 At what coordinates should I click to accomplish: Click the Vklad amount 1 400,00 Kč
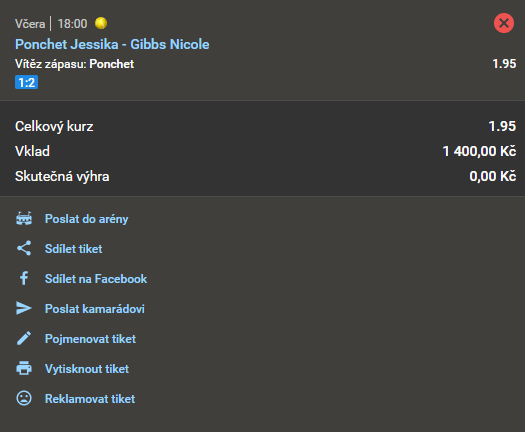click(x=479, y=151)
